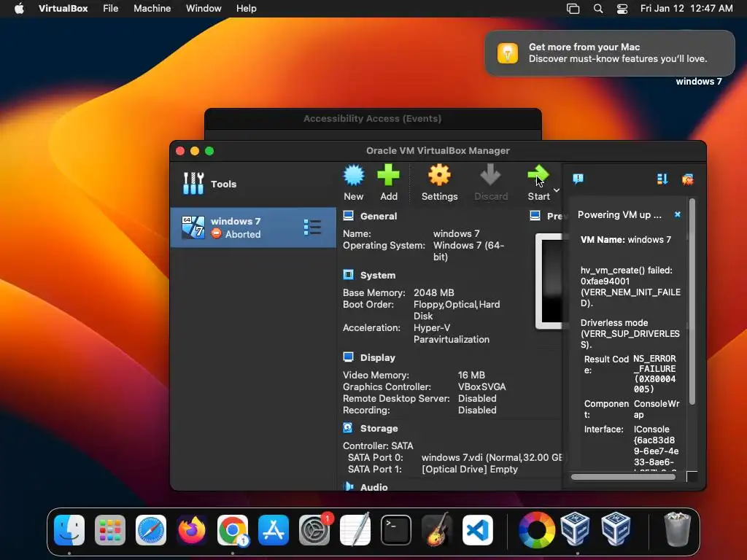Click the sort notifications icon
Screen dimensions: 747x560
[662, 179]
